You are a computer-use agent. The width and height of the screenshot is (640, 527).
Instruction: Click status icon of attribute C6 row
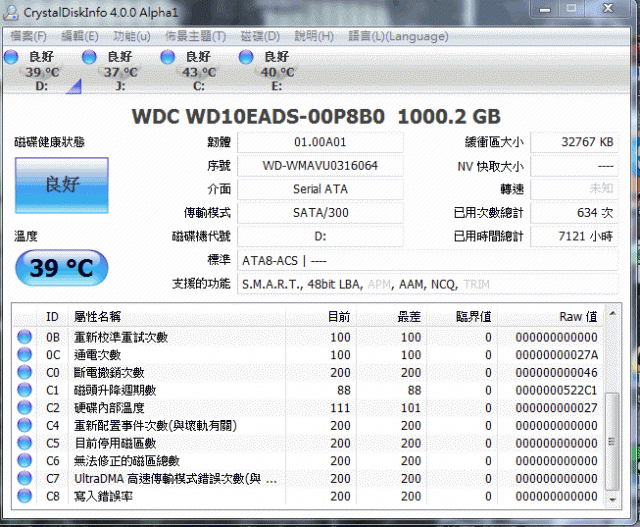tap(24, 460)
